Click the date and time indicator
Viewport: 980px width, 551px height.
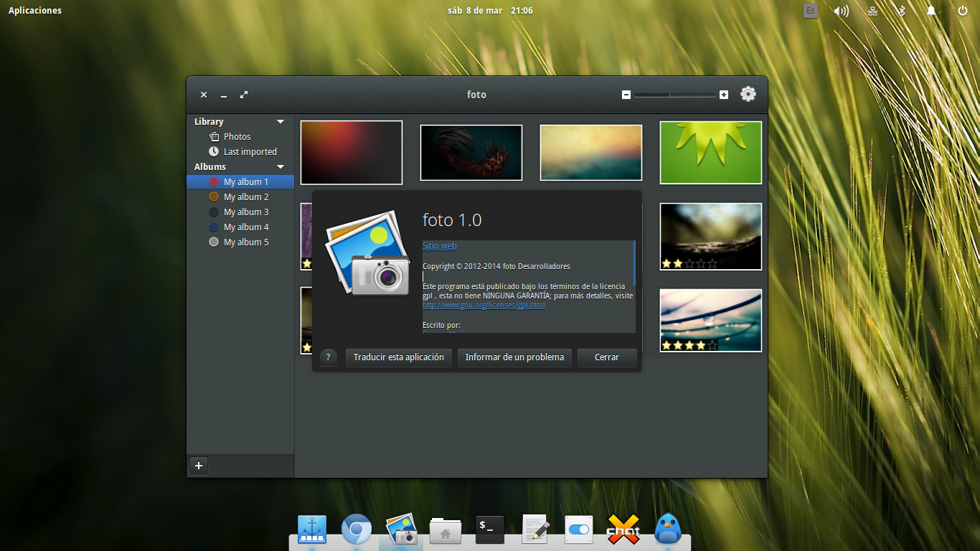(490, 11)
